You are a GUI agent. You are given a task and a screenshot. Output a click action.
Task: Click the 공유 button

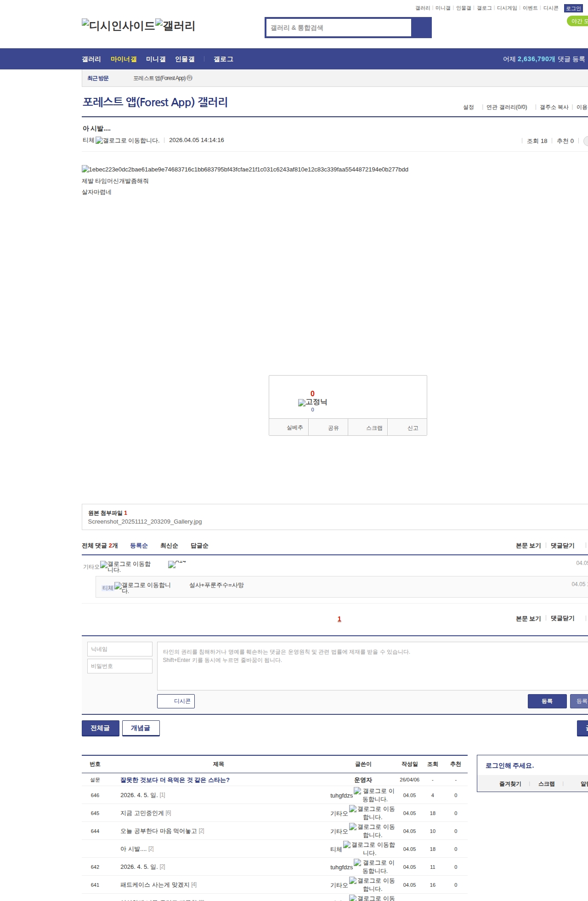click(328, 428)
